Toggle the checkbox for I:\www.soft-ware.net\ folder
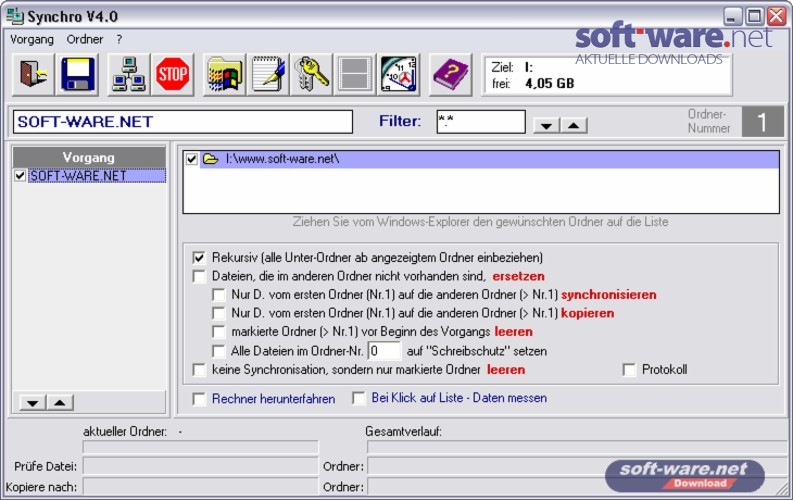This screenshot has width=793, height=500. [x=192, y=159]
